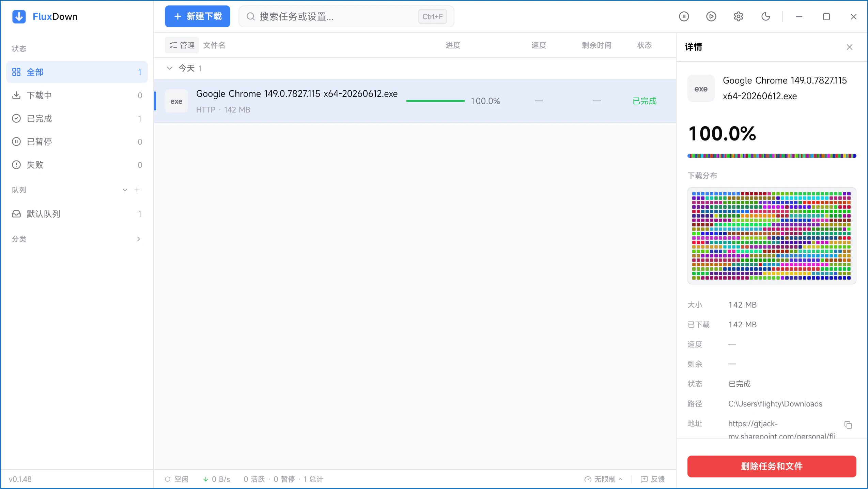The height and width of the screenshot is (489, 868).
Task: Click the Ctrl+F shortcut badge
Action: pyautogui.click(x=433, y=16)
